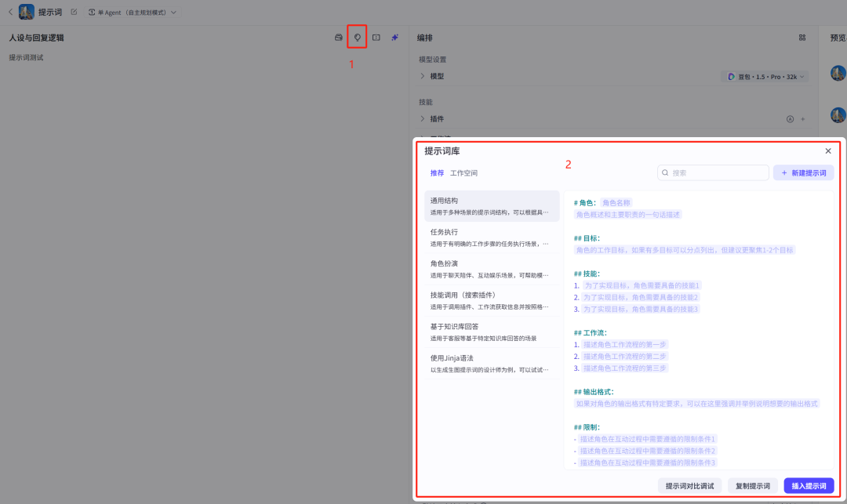This screenshot has width=847, height=504.
Task: Expand the 模型 section
Action: coord(423,76)
